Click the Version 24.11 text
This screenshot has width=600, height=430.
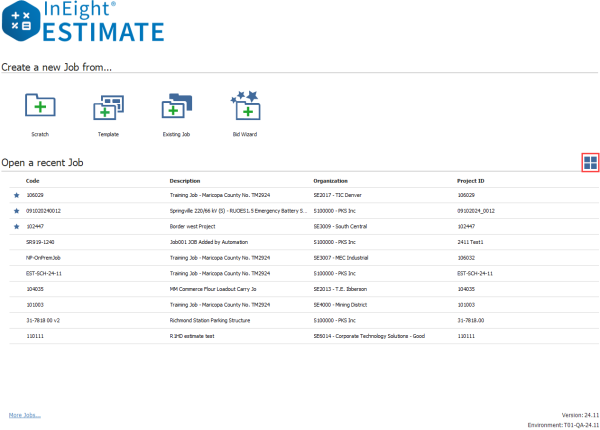[x=580, y=415]
